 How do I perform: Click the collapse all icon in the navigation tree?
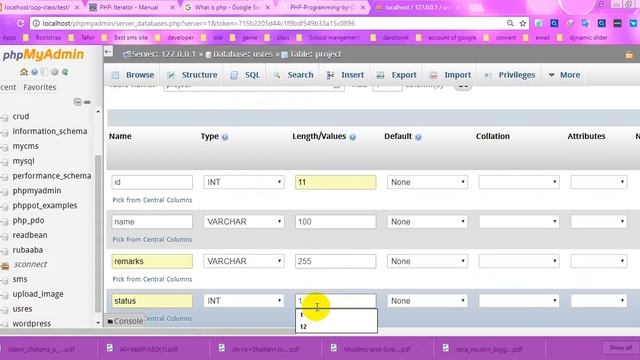[78, 102]
